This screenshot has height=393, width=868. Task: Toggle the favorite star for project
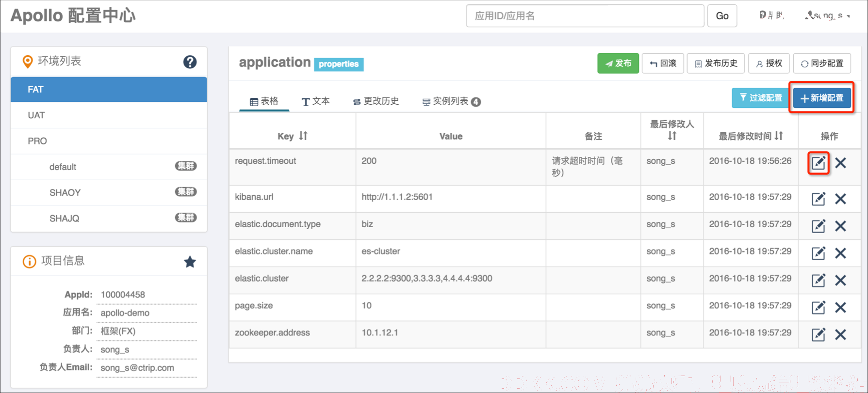click(190, 262)
